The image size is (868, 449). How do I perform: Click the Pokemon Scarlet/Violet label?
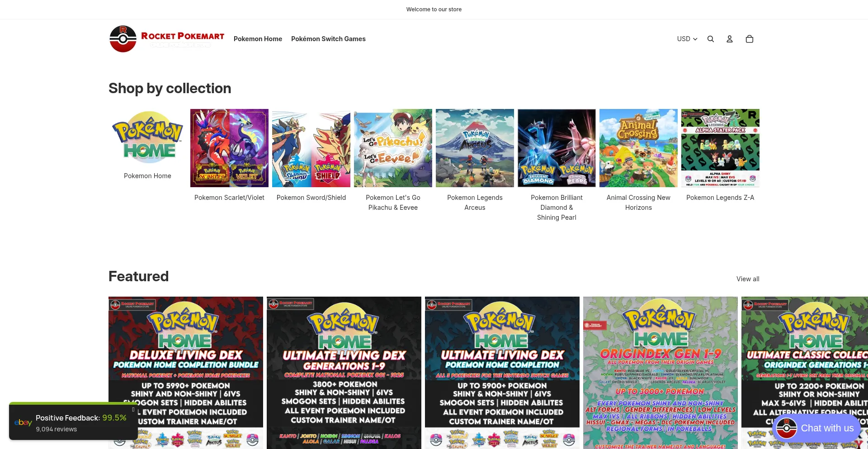point(229,198)
